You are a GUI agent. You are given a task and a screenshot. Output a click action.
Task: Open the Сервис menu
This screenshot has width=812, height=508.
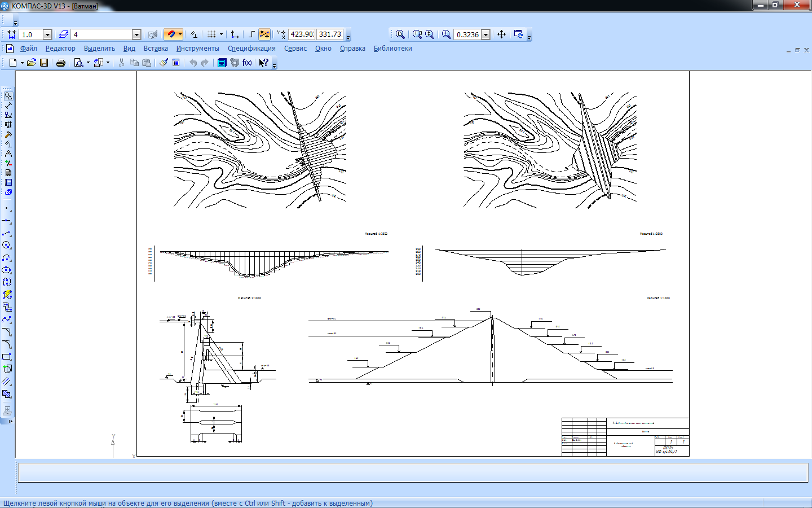(295, 49)
